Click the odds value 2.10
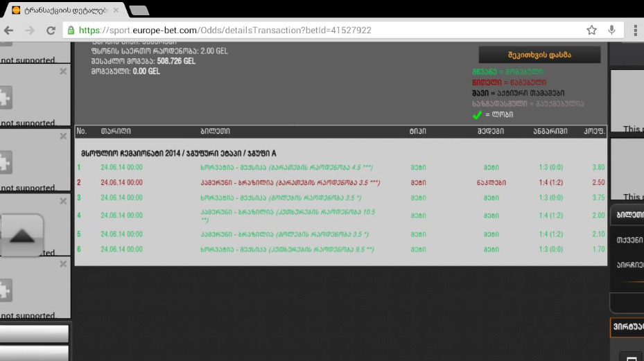The height and width of the screenshot is (361, 644). coord(598,234)
